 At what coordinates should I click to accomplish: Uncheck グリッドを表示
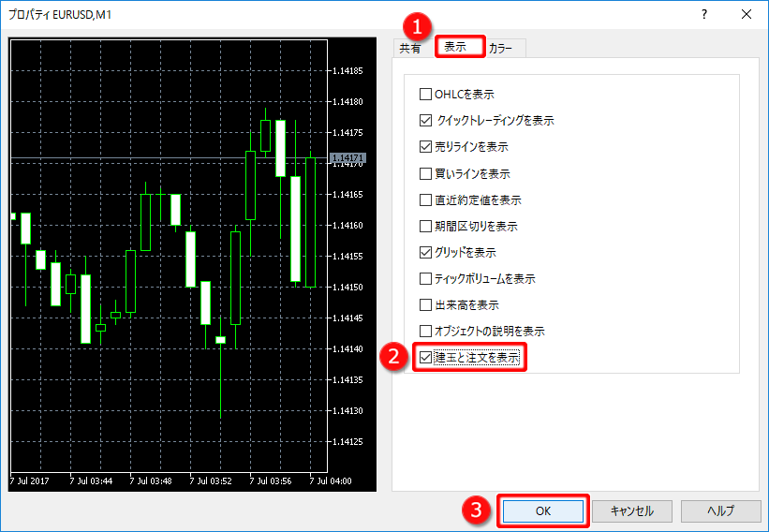[426, 252]
